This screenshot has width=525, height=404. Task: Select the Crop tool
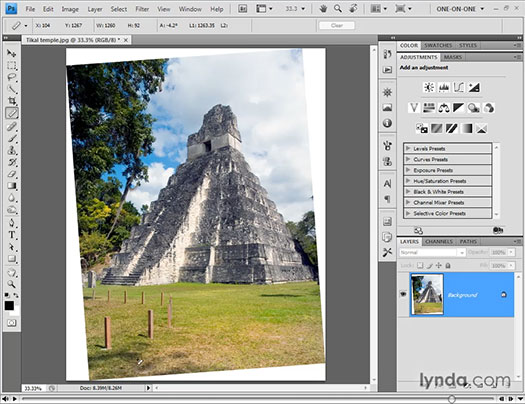(x=12, y=101)
